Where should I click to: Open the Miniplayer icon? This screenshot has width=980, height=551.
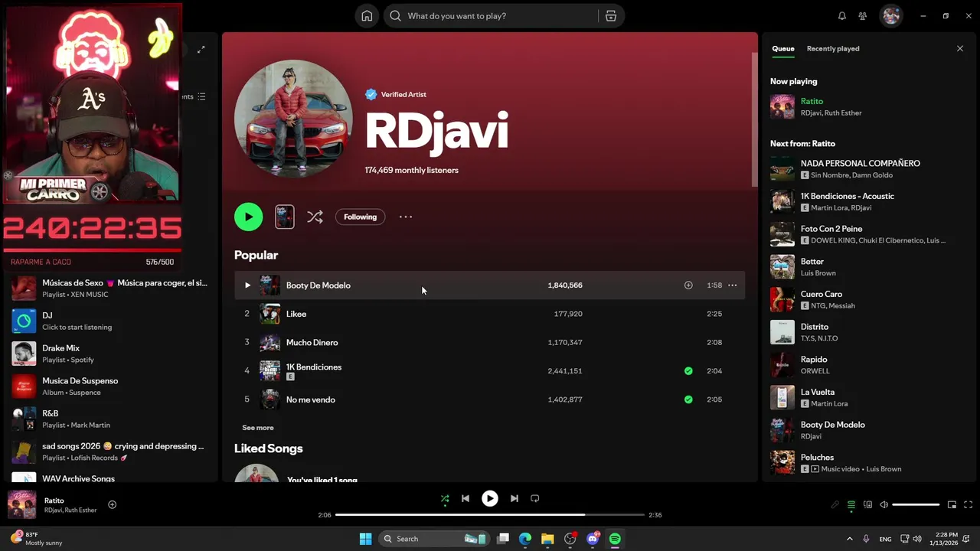[x=952, y=505]
